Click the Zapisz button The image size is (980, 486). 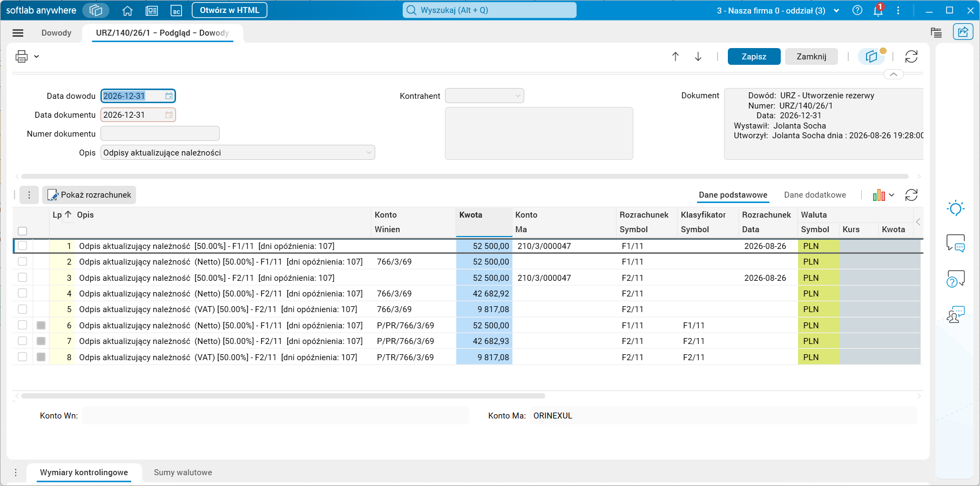click(x=754, y=57)
